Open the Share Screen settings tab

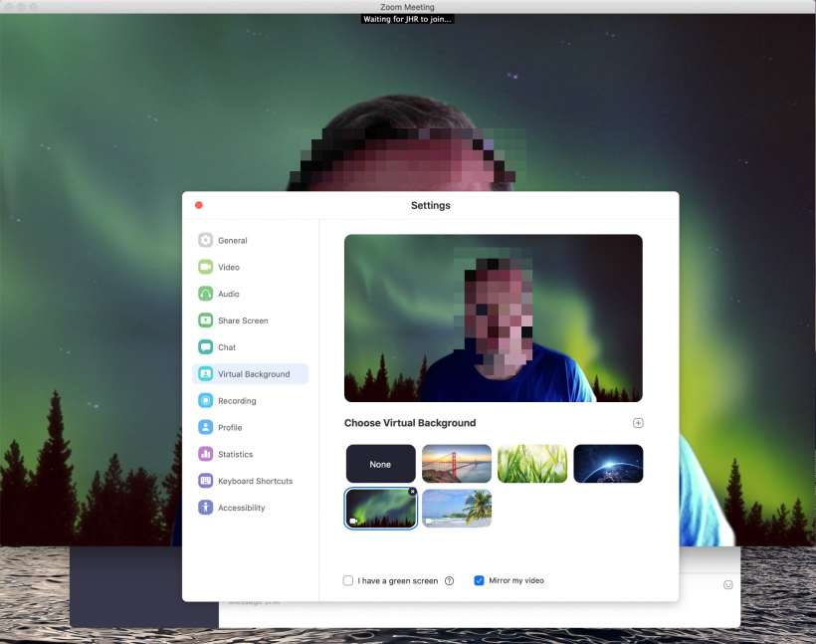(251, 321)
